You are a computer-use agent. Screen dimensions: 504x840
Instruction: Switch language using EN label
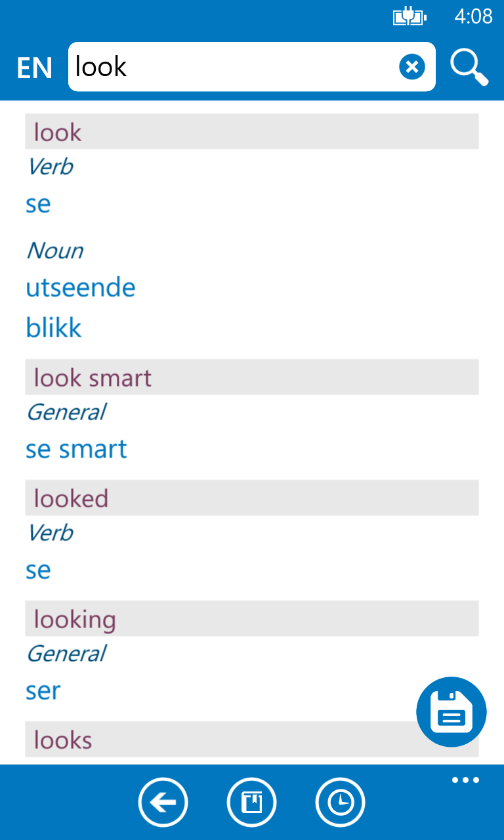coord(34,68)
